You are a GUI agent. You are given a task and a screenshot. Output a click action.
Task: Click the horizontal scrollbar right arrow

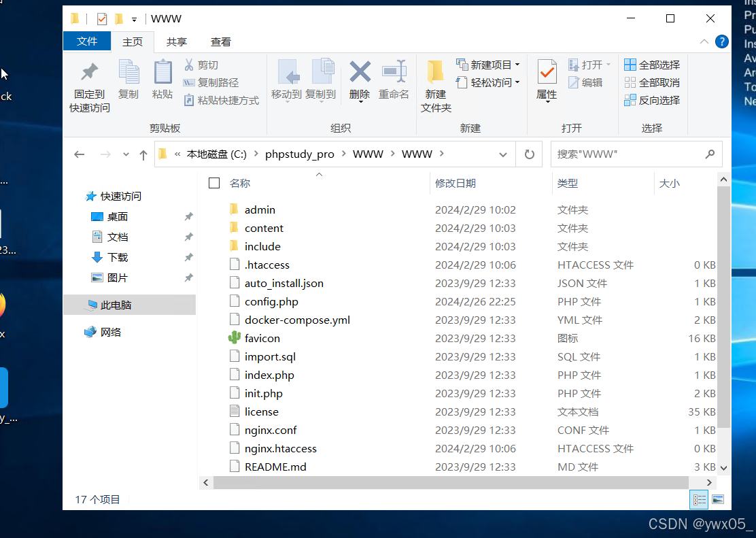click(x=708, y=482)
